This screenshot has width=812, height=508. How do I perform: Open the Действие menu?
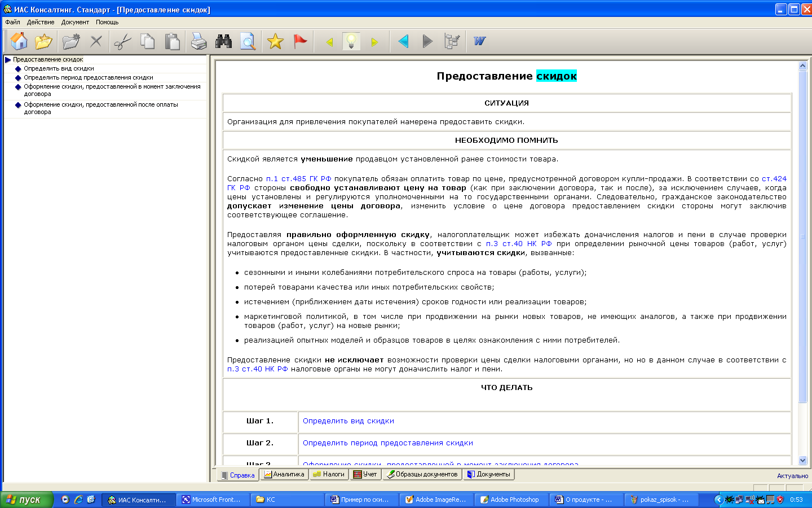[41, 22]
